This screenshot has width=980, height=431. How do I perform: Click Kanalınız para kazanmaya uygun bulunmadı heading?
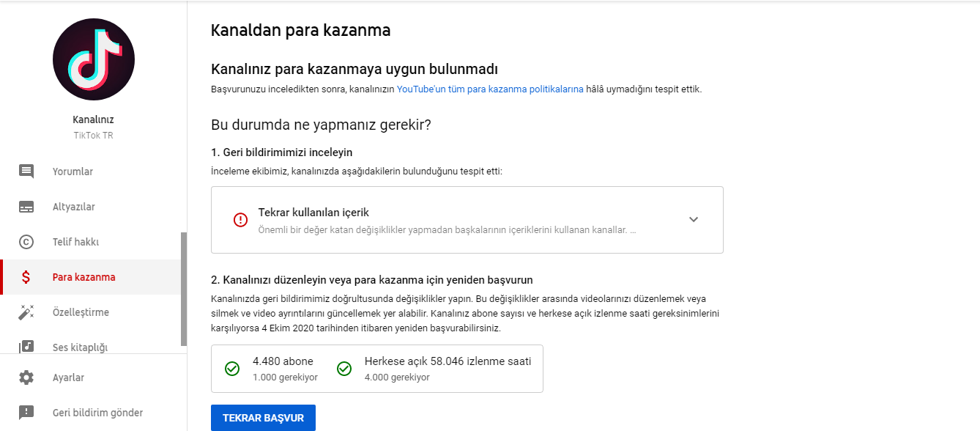[354, 70]
